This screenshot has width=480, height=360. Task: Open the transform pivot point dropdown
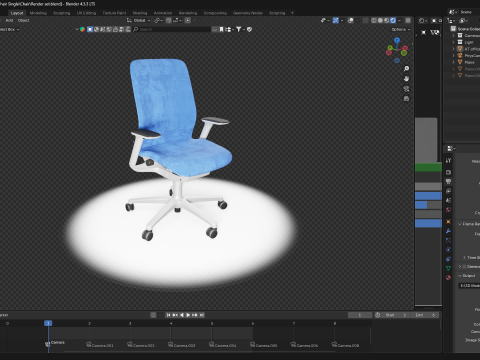coord(158,20)
